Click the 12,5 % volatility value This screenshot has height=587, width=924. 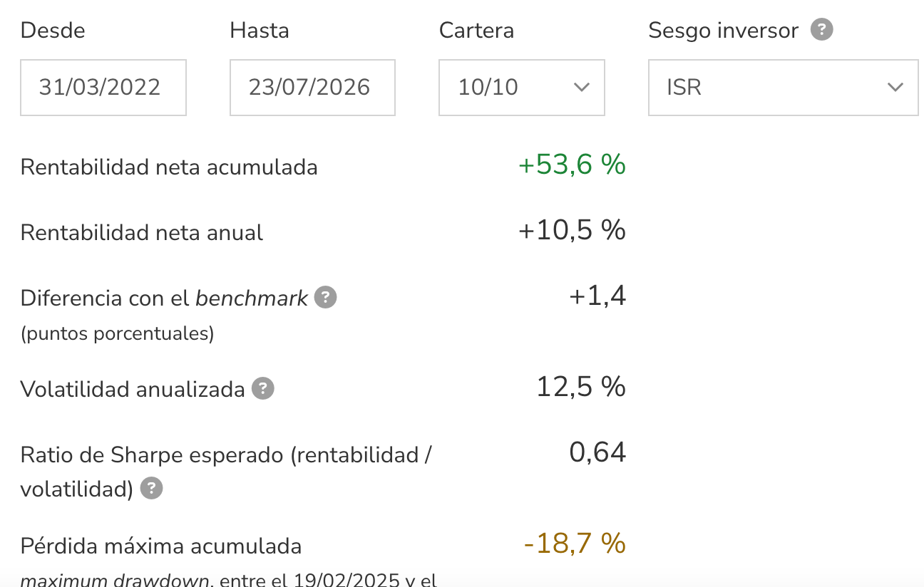point(581,387)
